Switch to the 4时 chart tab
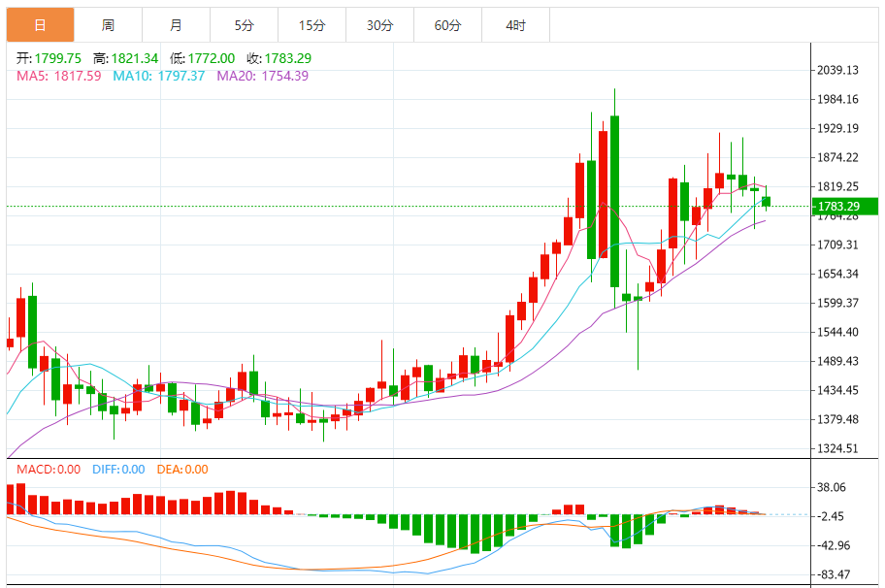Screen dimensions: 885x588 pos(515,25)
